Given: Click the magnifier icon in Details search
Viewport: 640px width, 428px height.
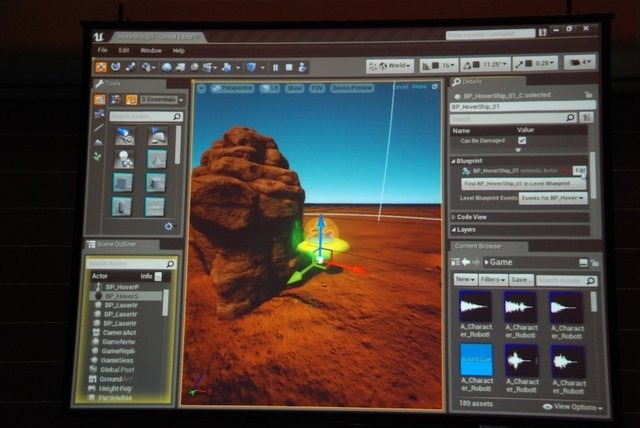Looking at the screenshot, I should (x=570, y=118).
